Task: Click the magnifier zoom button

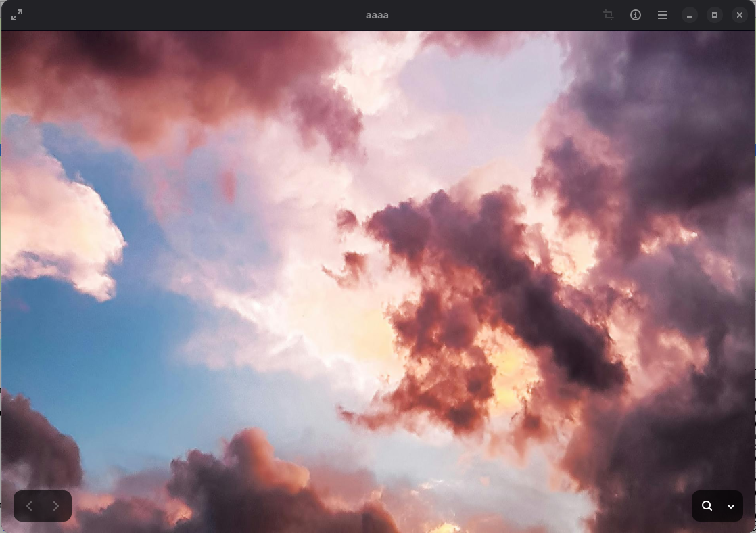Action: 707,506
